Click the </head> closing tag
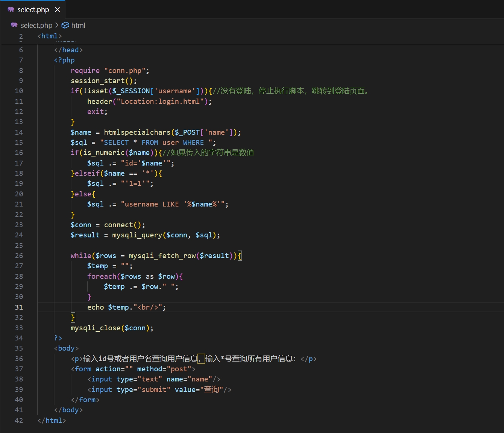Viewport: 504px width, 433px height. pos(68,50)
